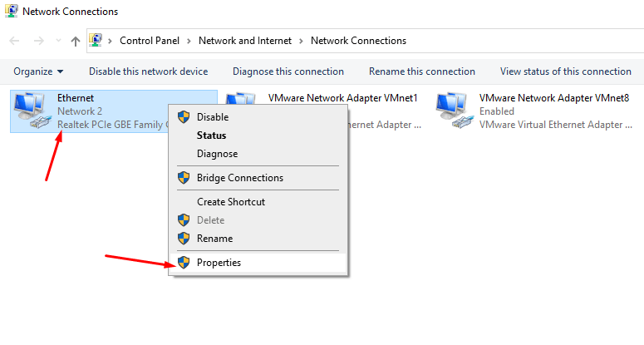Image resolution: width=644 pixels, height=345 pixels.
Task: Choose Properties from the context menu
Action: pos(219,263)
